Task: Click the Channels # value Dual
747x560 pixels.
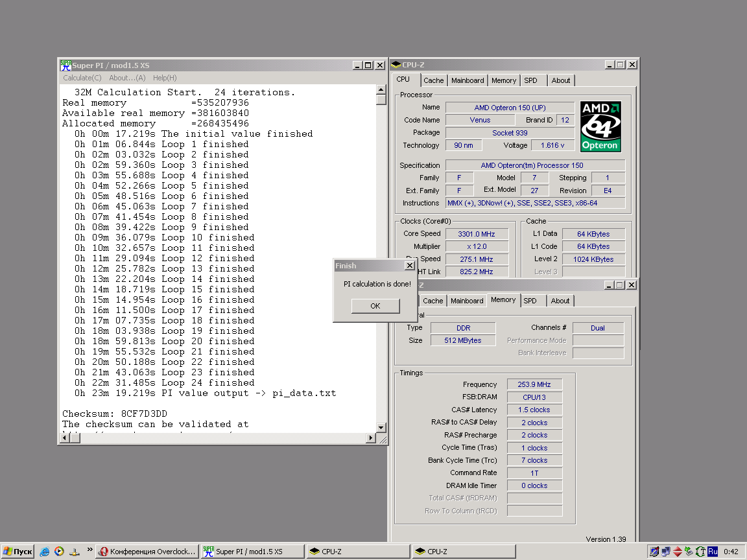Action: [x=598, y=327]
